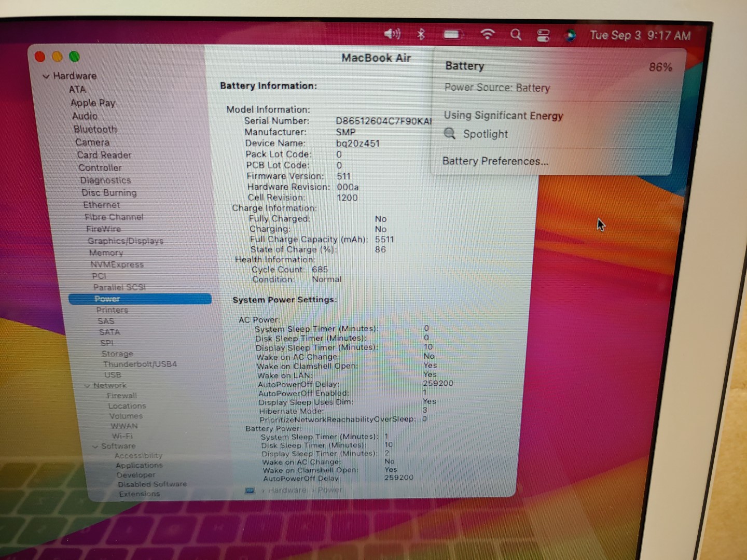Click the green zoom window button
Screen dimensions: 747x560
tap(74, 57)
